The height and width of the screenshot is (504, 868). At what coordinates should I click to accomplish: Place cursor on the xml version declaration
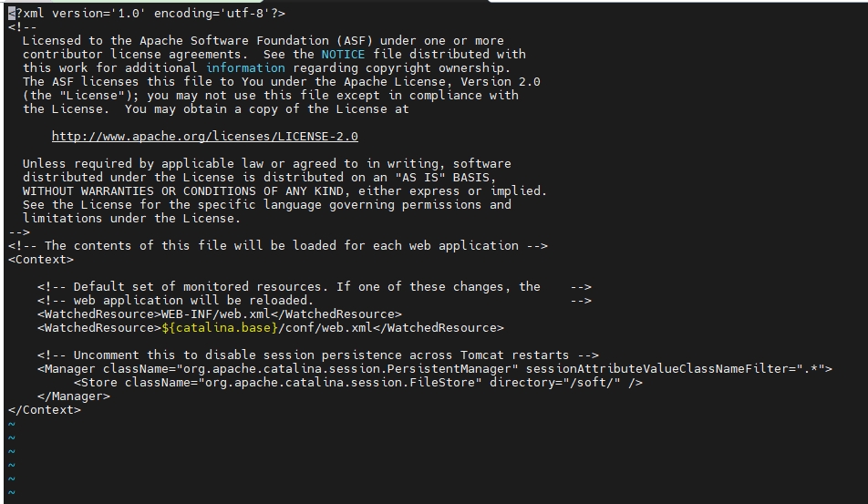[x=147, y=14]
